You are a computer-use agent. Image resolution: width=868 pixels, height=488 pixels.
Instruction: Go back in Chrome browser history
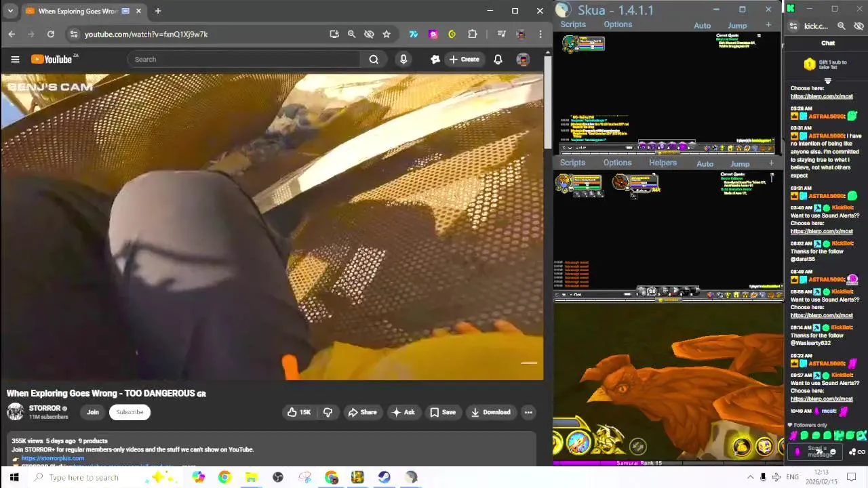(12, 34)
